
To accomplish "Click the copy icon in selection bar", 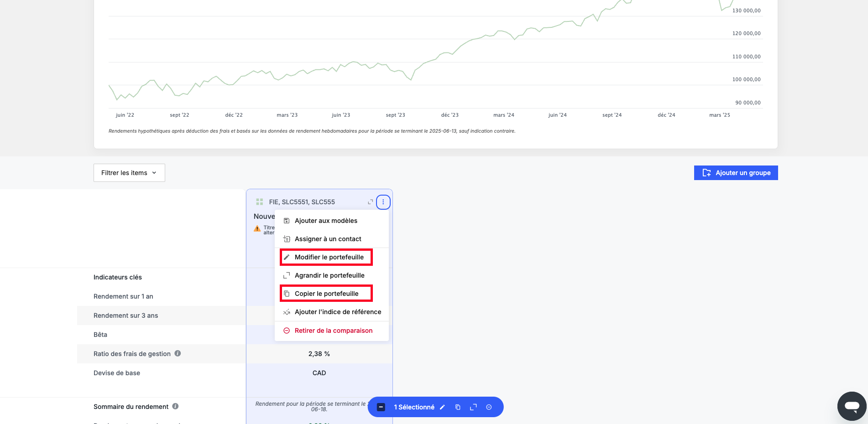I will click(x=458, y=407).
